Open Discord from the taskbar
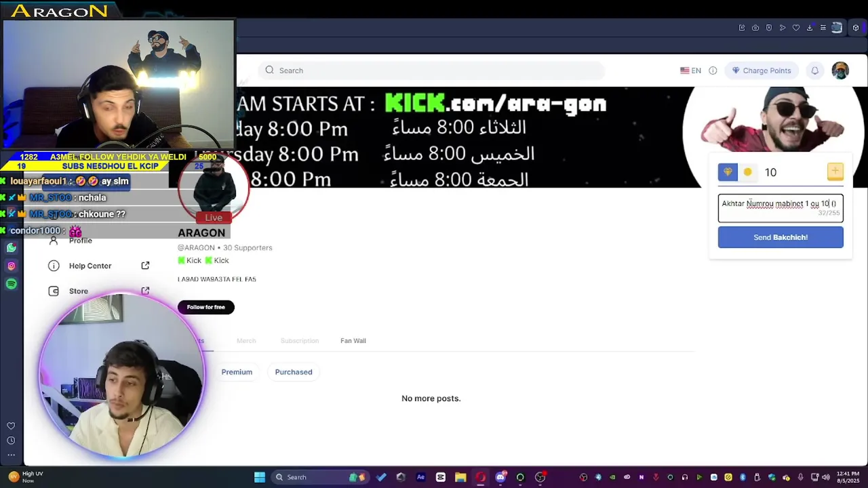This screenshot has width=868, height=488. click(x=500, y=477)
